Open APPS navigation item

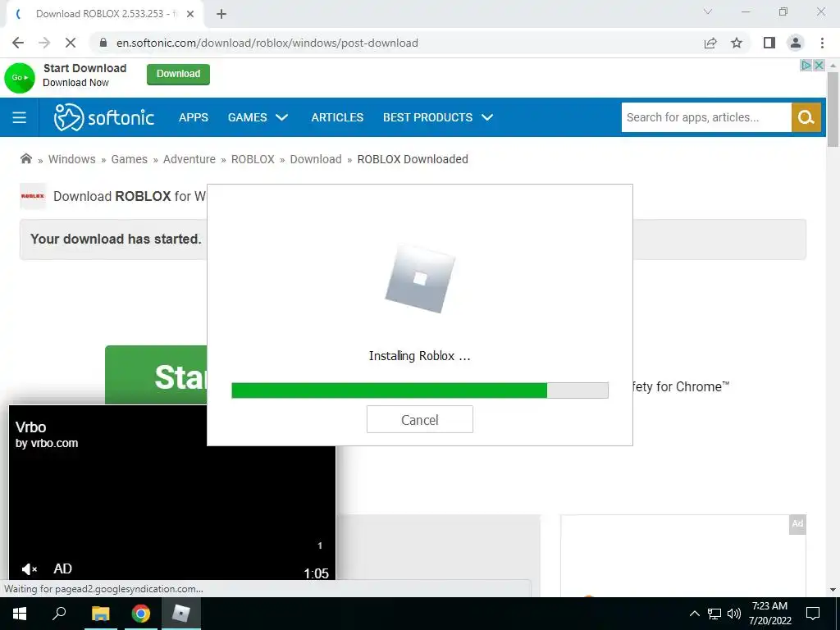194,117
